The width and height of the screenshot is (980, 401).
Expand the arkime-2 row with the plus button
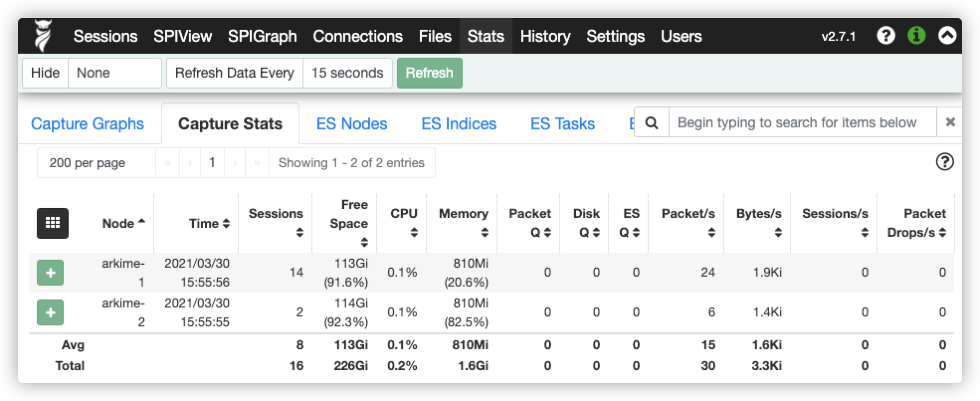[50, 312]
